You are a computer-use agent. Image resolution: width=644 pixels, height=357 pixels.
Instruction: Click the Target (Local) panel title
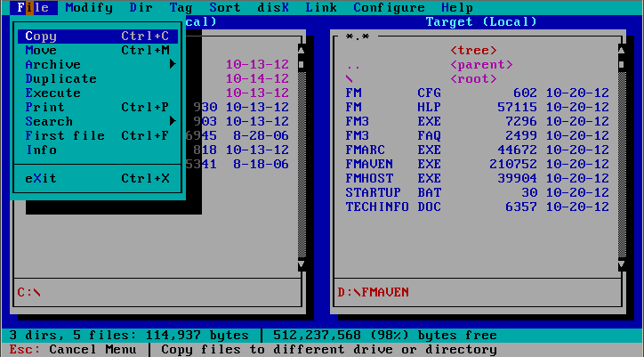(481, 21)
